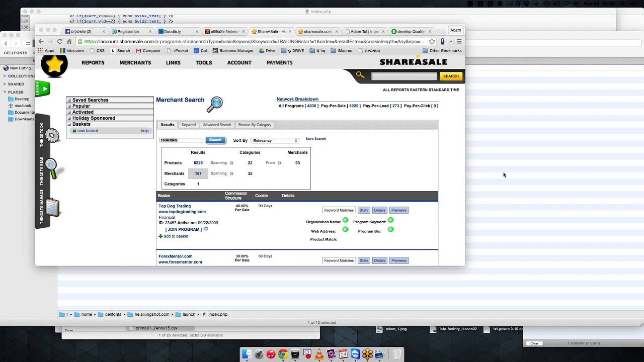Click green checkmark next to Organization Name
The image size is (644, 362).
coord(345,220)
